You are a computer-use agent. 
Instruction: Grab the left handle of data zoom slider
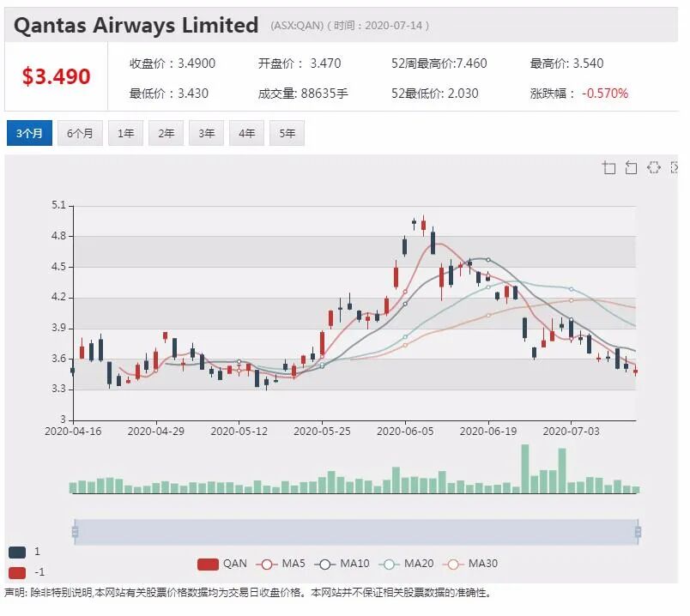click(75, 532)
